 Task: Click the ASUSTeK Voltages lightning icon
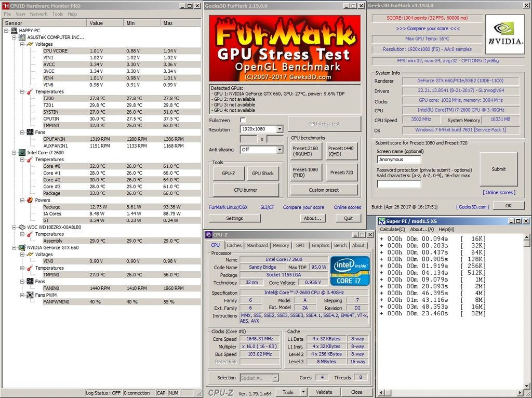[x=30, y=44]
